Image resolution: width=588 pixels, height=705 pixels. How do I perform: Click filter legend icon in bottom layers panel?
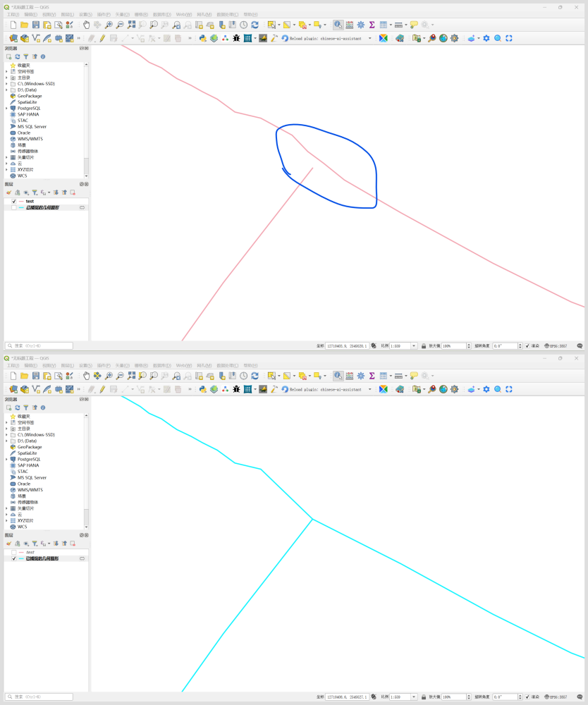(x=35, y=544)
